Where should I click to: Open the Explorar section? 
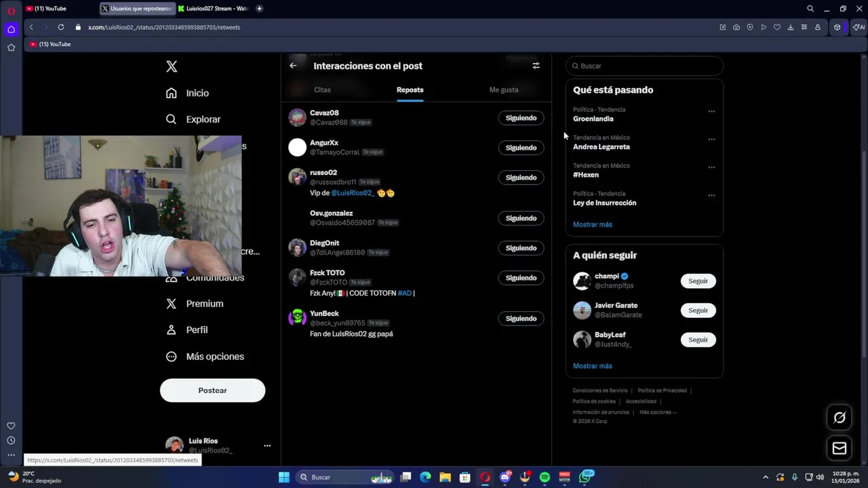coord(194,119)
